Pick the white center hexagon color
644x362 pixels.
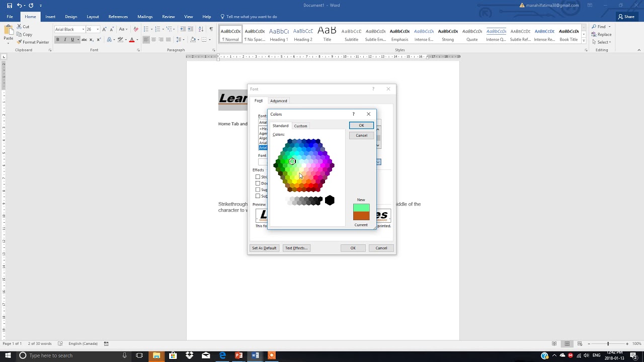coord(303,165)
